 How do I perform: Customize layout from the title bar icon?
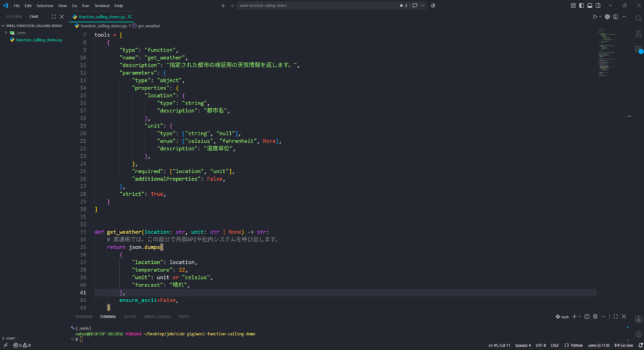point(573,6)
